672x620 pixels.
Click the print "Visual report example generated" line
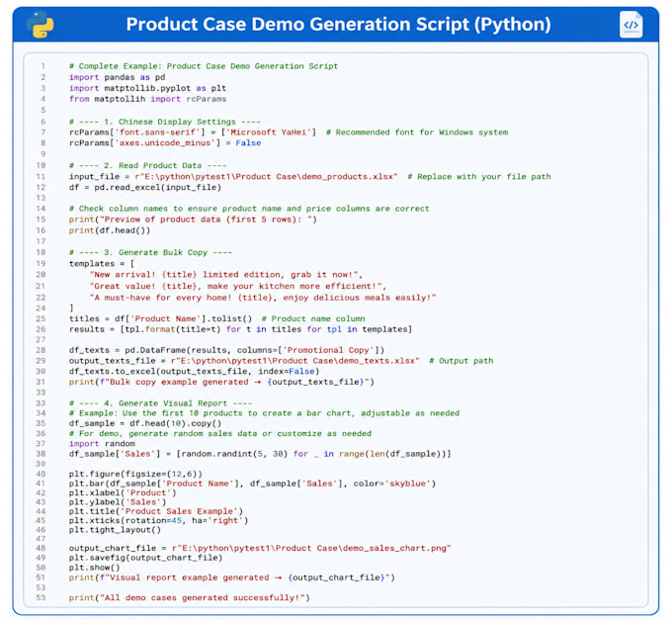[232, 577]
